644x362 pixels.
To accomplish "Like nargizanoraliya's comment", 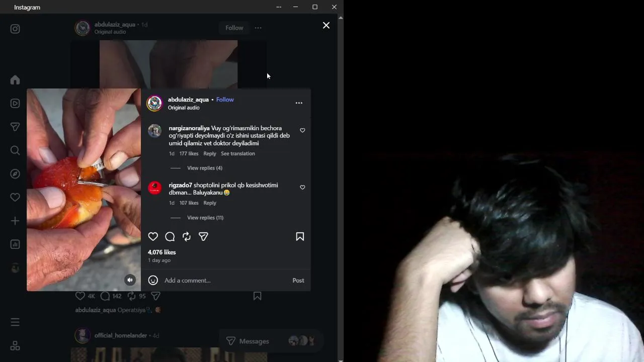I will (302, 130).
